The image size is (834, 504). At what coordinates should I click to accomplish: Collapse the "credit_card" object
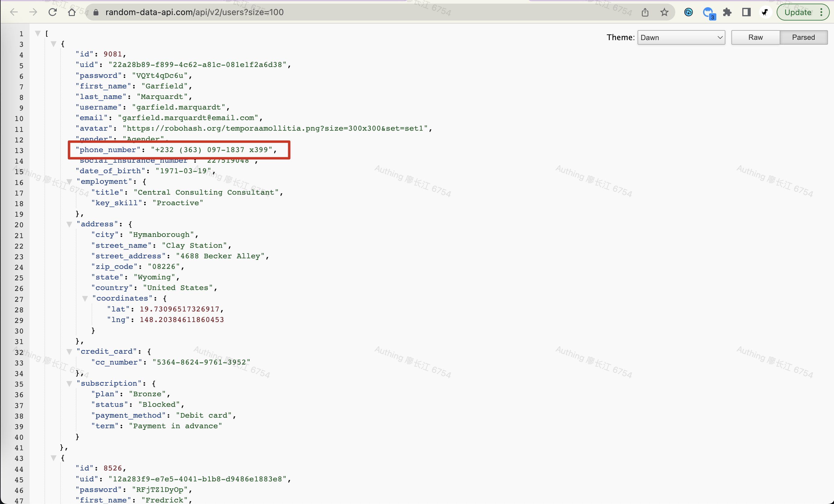(x=69, y=352)
